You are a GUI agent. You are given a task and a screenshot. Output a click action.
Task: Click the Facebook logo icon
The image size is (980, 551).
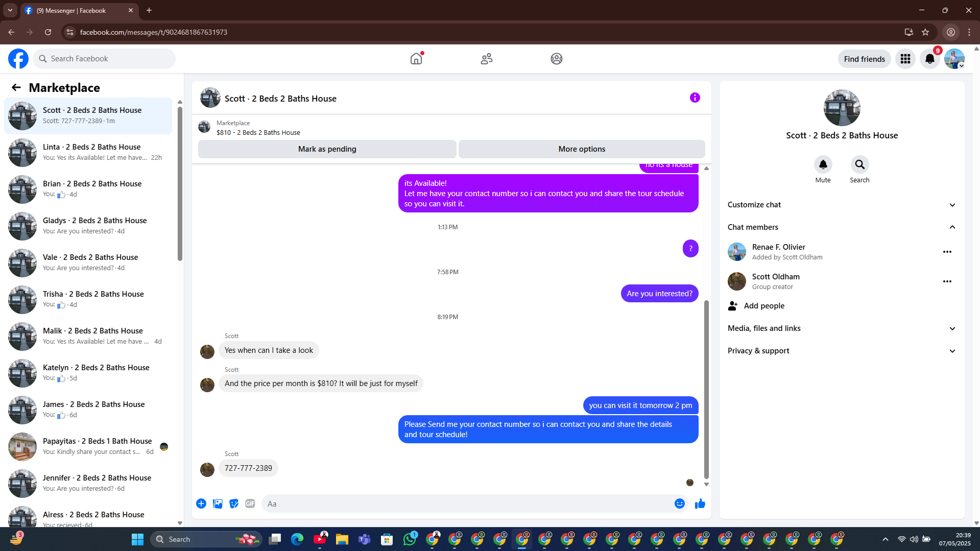(x=18, y=59)
